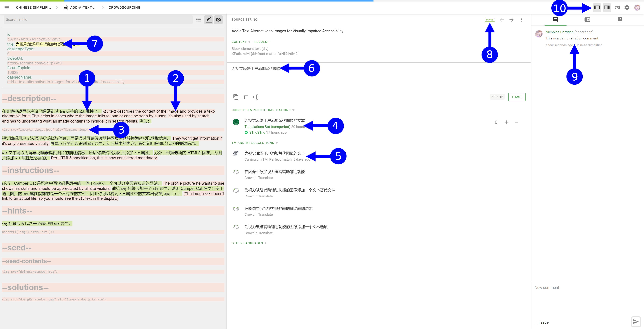Viewport: 644px width, 329px height.
Task: Click the upvote (+) button on translation
Action: click(x=506, y=122)
